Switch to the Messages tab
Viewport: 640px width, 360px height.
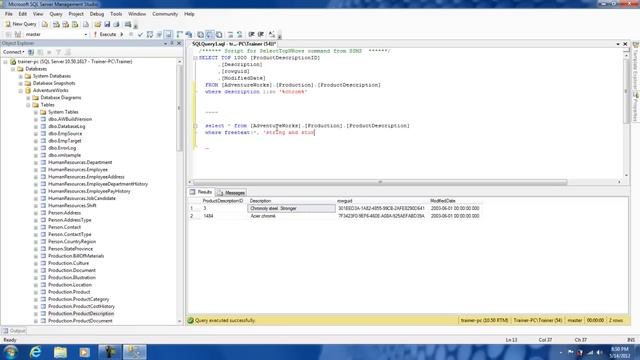231,193
